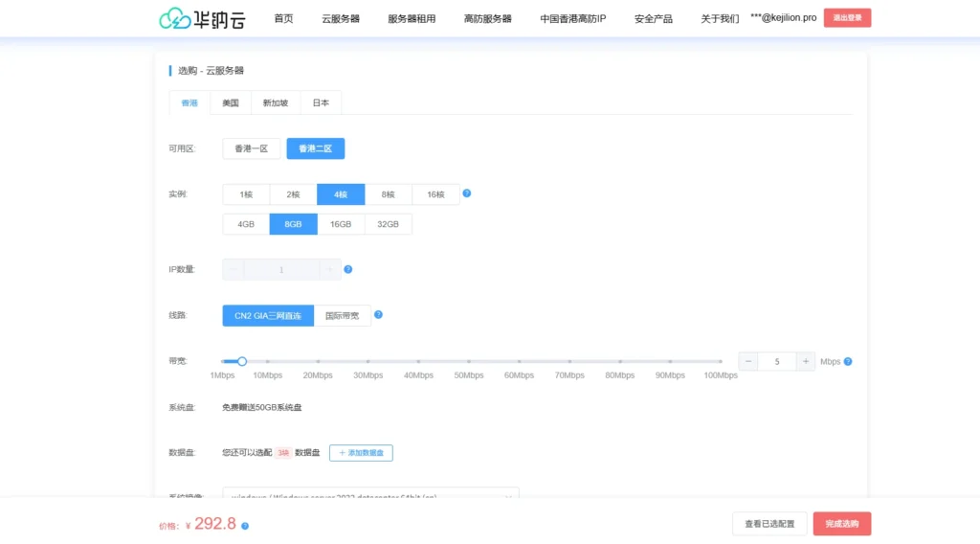Open the 系统镜像 dropdown
980x544 pixels.
tap(370, 495)
